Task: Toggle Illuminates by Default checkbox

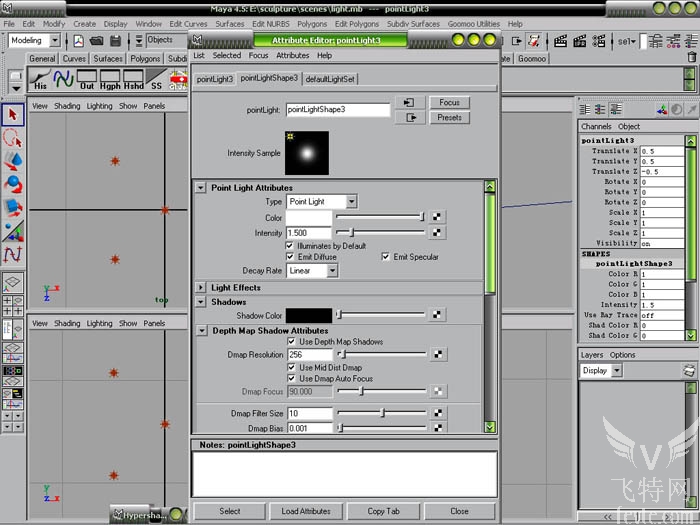Action: coord(289,246)
